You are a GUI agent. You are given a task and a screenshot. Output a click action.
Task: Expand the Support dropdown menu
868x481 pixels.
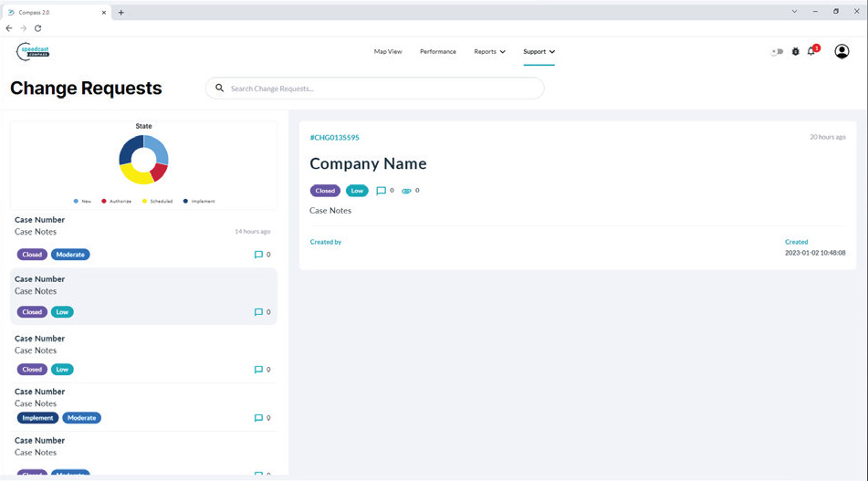tap(539, 51)
